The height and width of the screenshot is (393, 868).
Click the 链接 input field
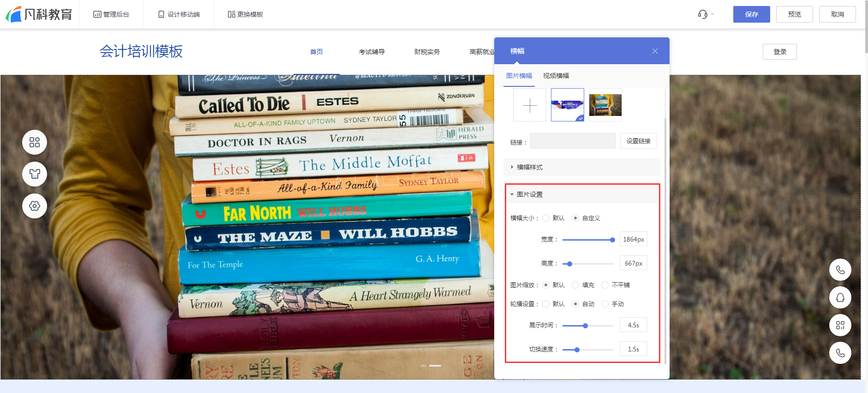pos(573,141)
